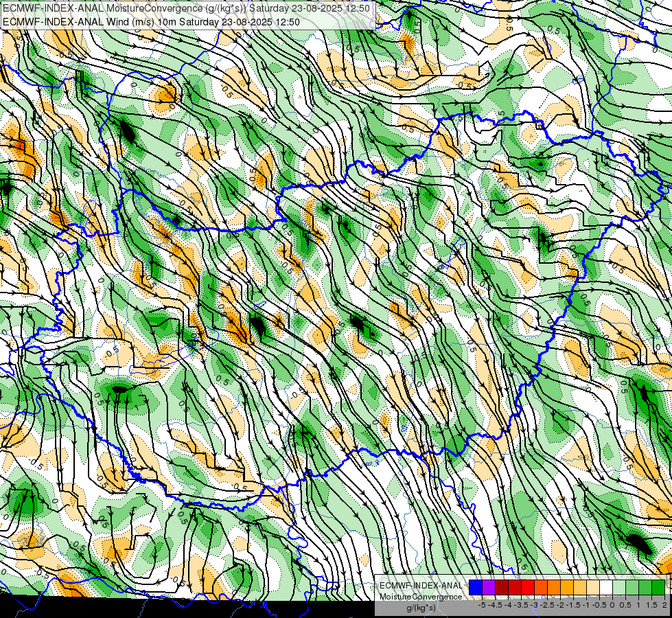Pick the bright red swatch between -3.5 and -3

528,587
